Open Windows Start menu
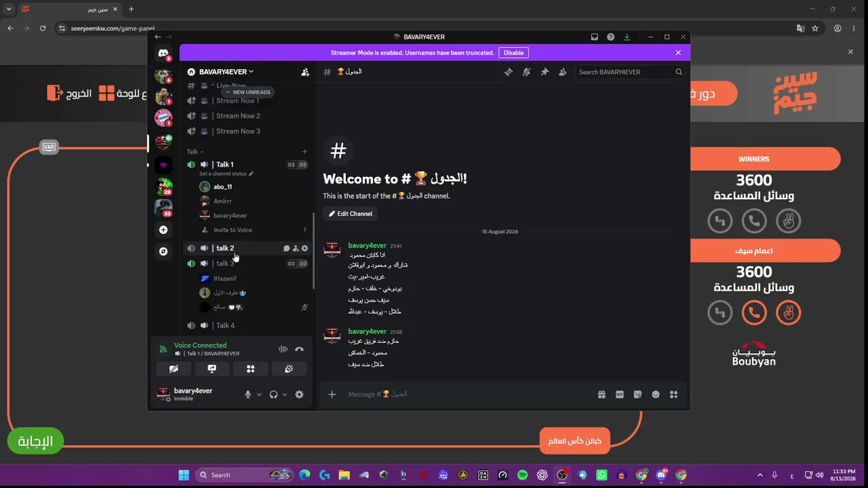 (x=184, y=475)
